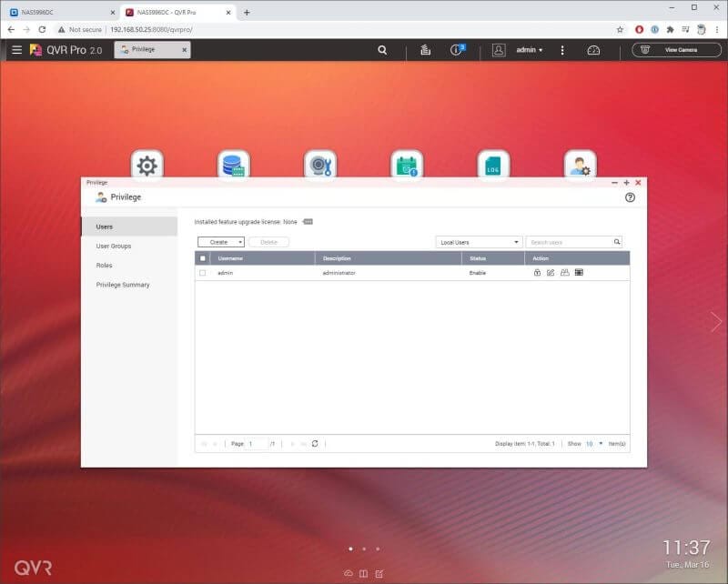The height and width of the screenshot is (584, 728).
Task: Change password for admin via lock icon
Action: click(537, 273)
